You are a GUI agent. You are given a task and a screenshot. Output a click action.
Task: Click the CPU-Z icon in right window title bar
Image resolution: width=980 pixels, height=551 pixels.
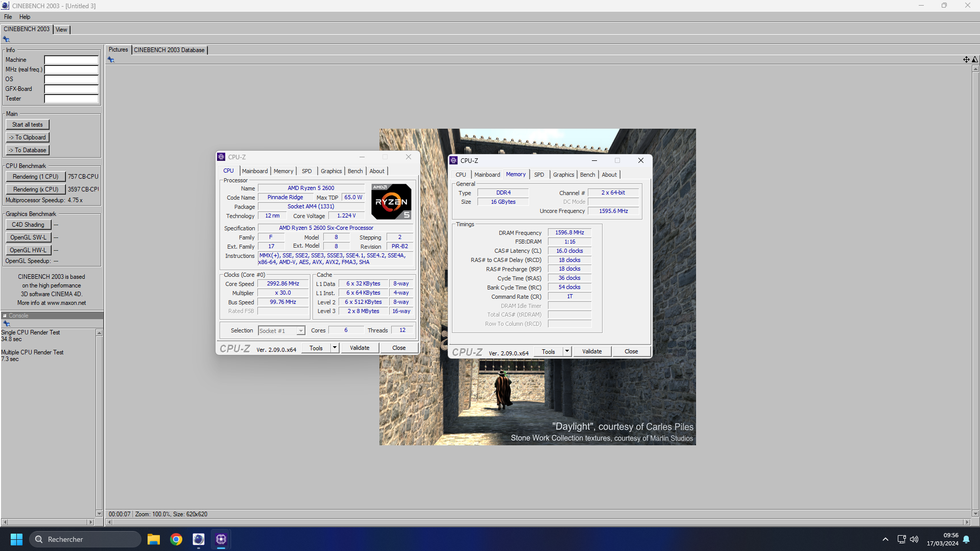(x=453, y=160)
